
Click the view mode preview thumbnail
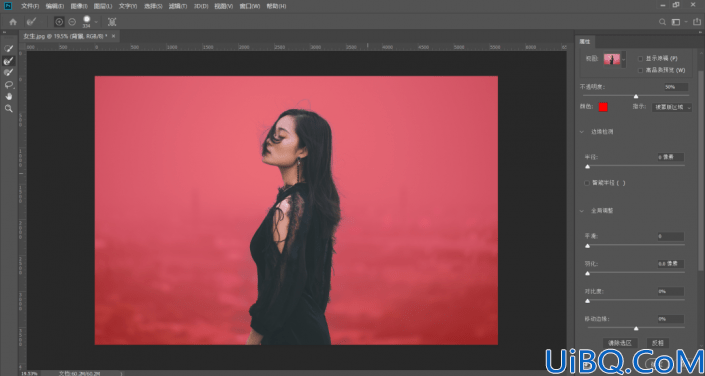(611, 59)
